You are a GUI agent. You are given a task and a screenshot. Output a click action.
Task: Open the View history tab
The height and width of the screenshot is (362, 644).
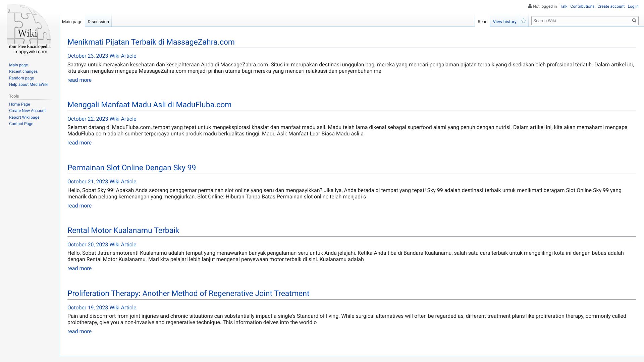click(504, 22)
